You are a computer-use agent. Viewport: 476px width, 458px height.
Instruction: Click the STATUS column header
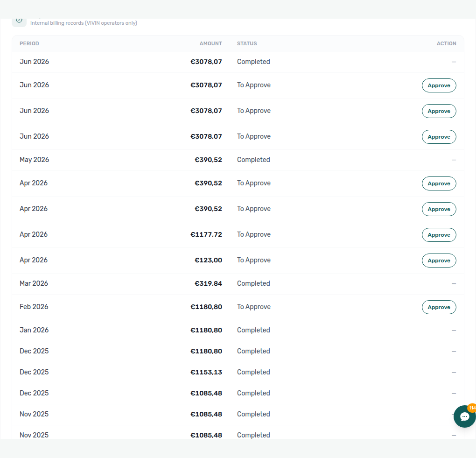point(247,43)
